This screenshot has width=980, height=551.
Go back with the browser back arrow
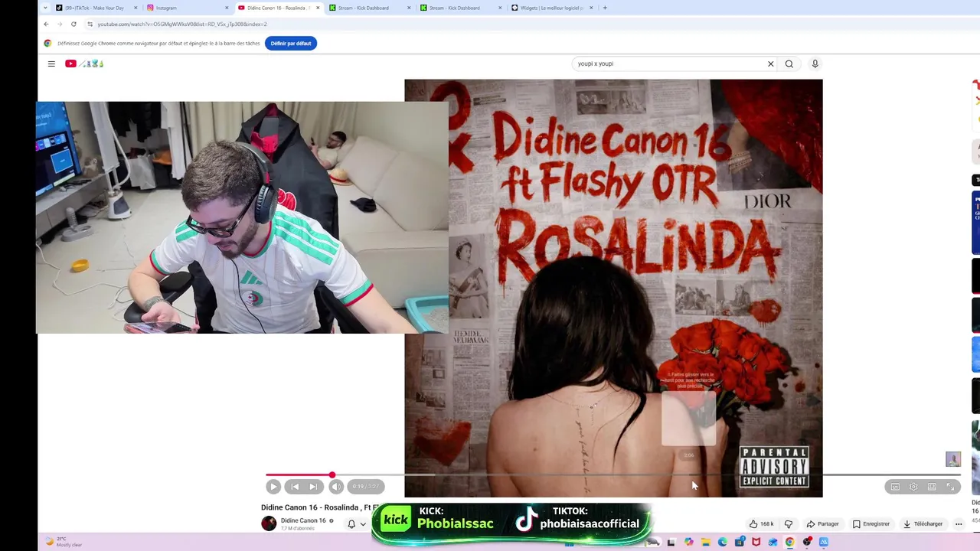coord(46,24)
